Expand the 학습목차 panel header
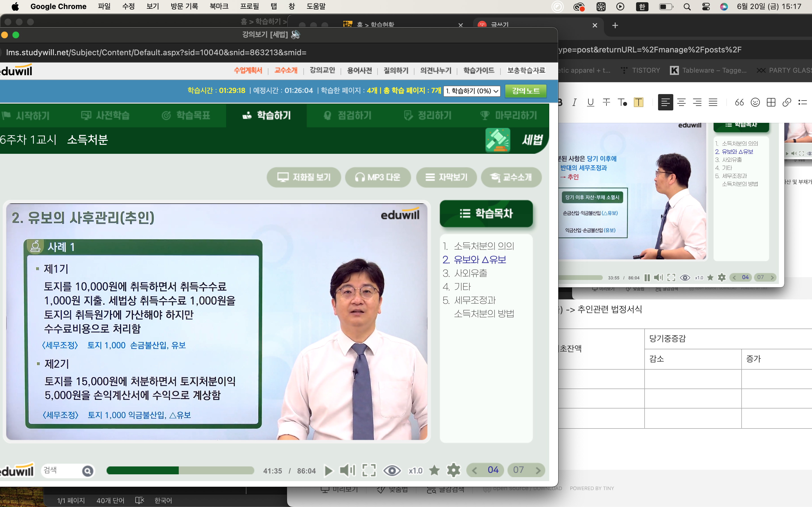Screen dimensions: 812x507 486,213
